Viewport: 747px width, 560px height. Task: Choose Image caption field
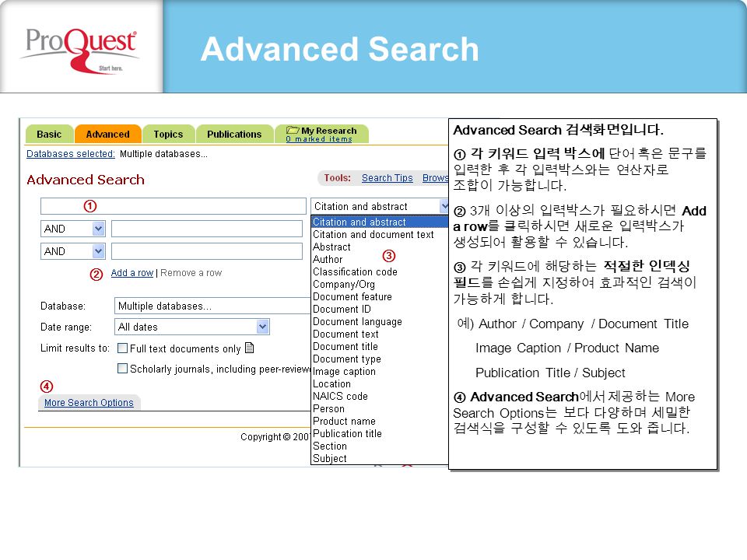(380, 372)
